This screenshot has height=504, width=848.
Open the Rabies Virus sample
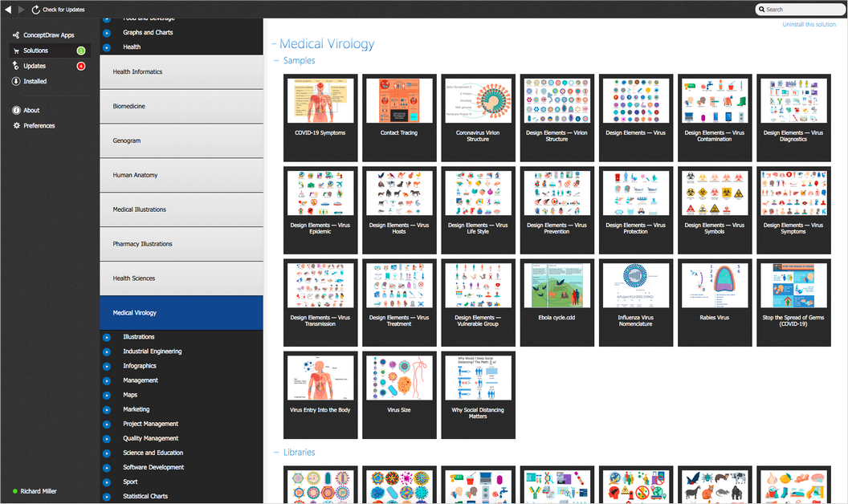tap(715, 303)
